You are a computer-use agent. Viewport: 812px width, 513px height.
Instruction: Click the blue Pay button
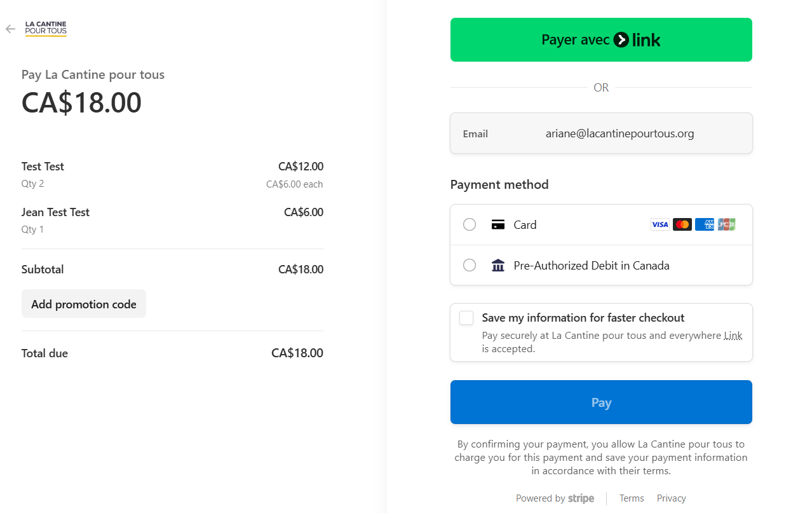pos(601,402)
